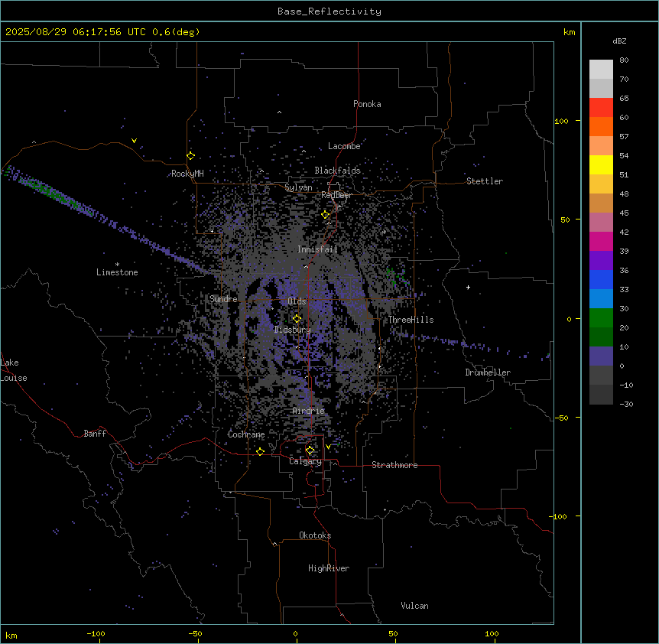Click the Okotoks town label

click(x=315, y=535)
